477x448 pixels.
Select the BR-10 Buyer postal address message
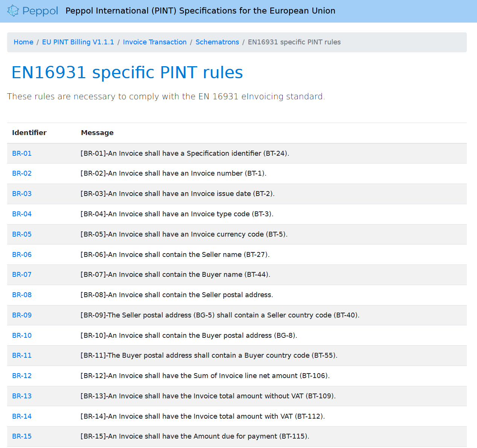click(x=189, y=336)
